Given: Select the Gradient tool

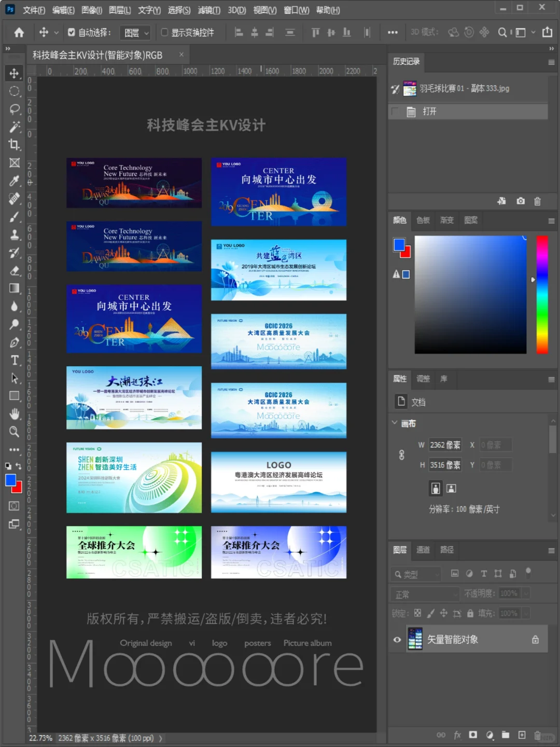Looking at the screenshot, I should (x=15, y=288).
